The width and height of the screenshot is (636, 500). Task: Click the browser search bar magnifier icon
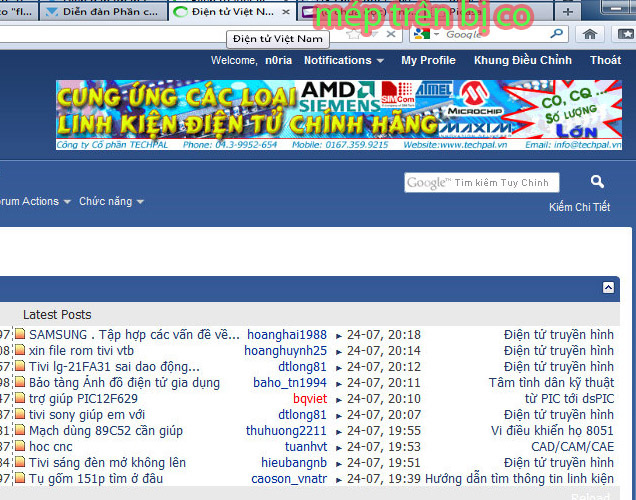(x=556, y=33)
